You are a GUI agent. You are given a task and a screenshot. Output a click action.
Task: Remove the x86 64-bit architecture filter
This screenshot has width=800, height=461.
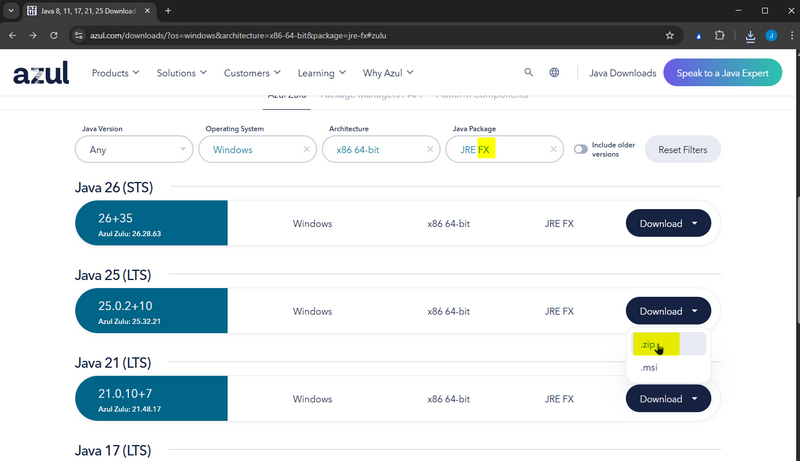[430, 149]
